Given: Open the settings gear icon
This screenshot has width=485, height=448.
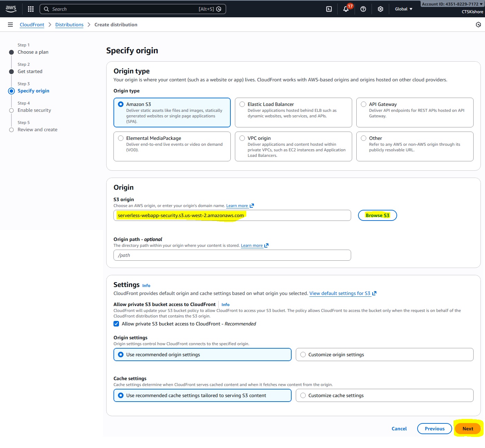Looking at the screenshot, I should pos(381,9).
